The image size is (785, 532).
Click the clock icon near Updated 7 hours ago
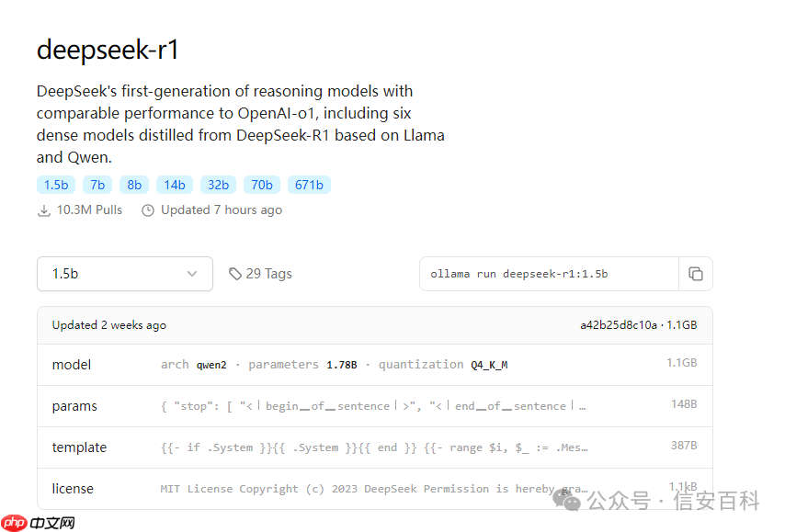148,209
